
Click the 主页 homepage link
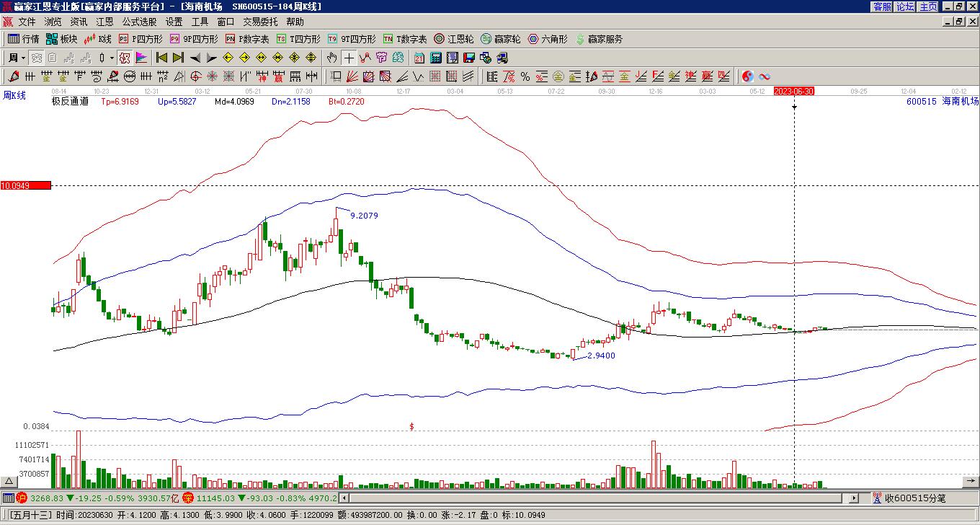[928, 6]
